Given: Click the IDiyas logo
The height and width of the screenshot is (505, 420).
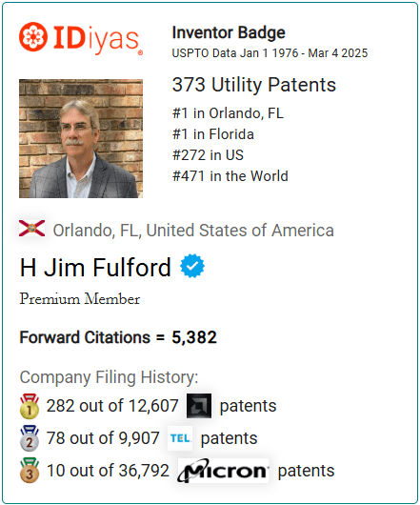Looking at the screenshot, I should (x=81, y=38).
